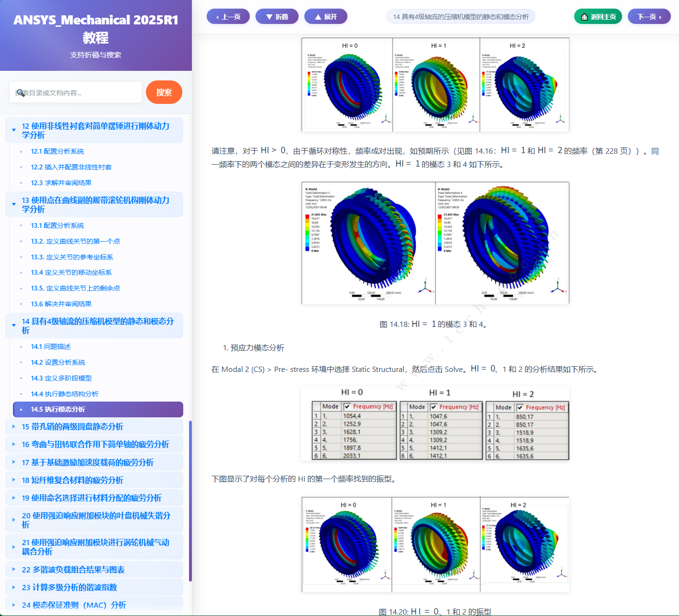Click the bullet icon beside 13.1 配置分析系统
Viewport: 679px width, 616px height.
pyautogui.click(x=21, y=225)
